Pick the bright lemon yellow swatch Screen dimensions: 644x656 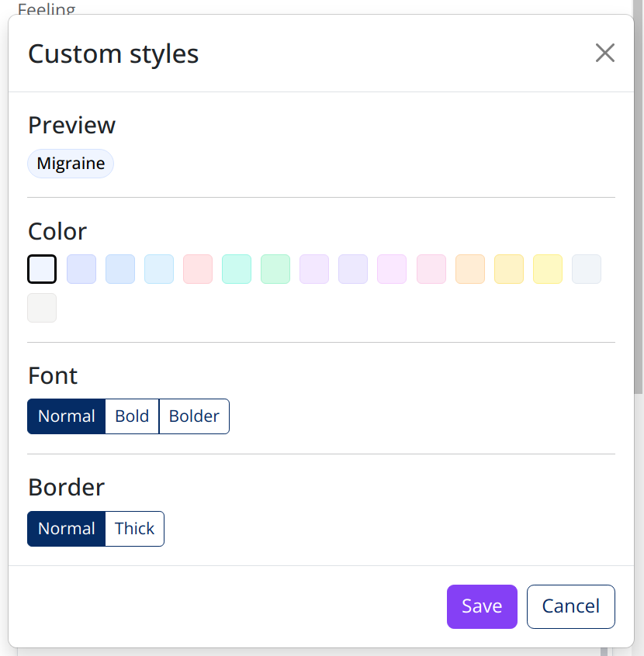pyautogui.click(x=548, y=269)
